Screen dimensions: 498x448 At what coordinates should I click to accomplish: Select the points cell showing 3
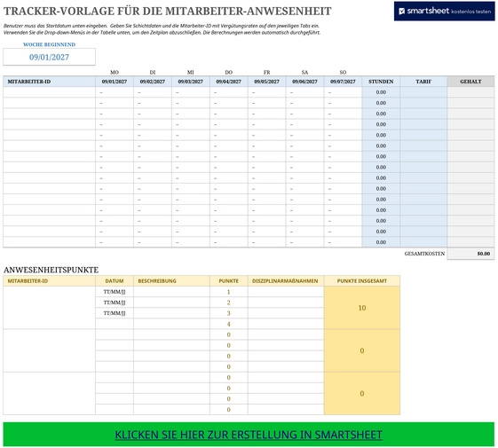coord(229,313)
